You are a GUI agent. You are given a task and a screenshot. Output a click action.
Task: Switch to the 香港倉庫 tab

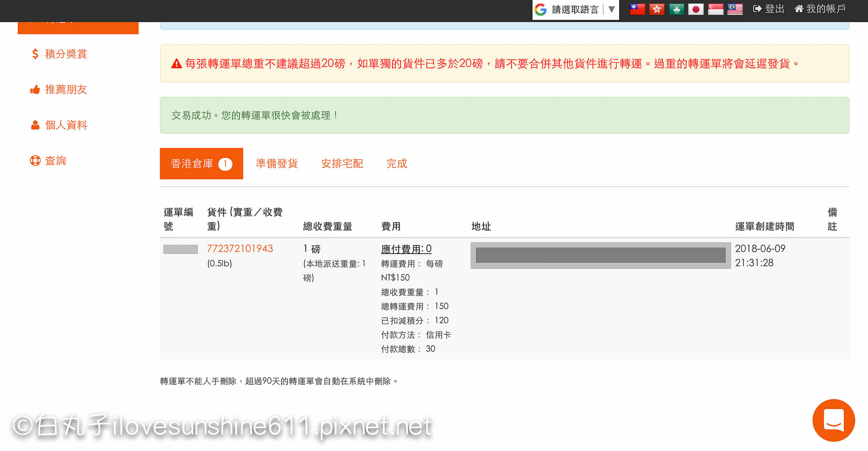pyautogui.click(x=201, y=164)
